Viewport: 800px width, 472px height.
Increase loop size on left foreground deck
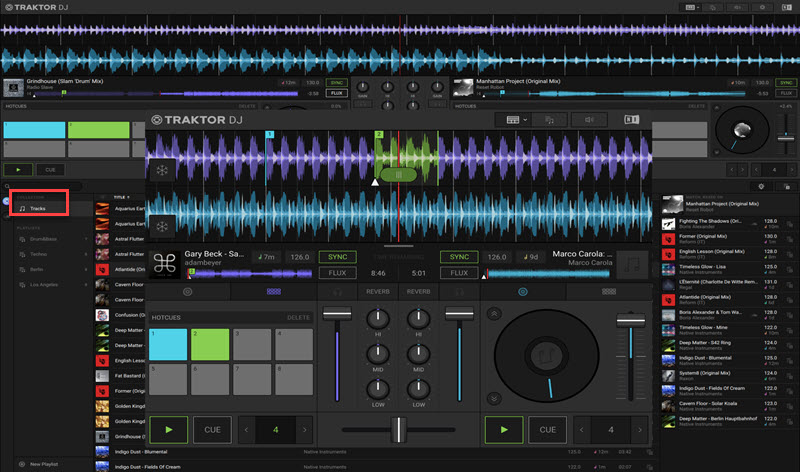click(305, 430)
